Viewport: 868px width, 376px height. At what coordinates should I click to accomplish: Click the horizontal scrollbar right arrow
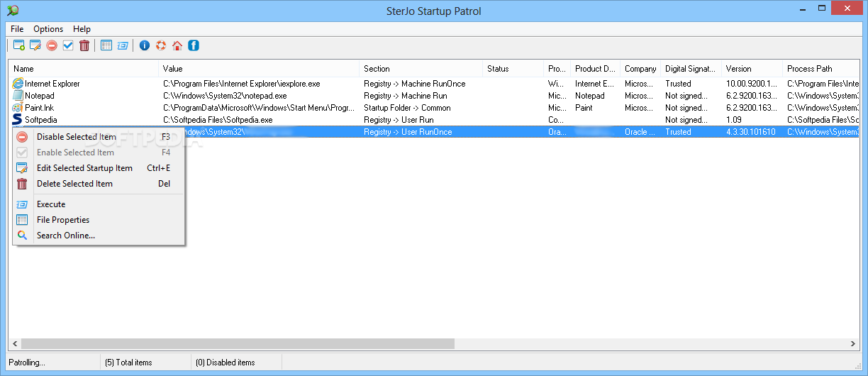point(853,344)
